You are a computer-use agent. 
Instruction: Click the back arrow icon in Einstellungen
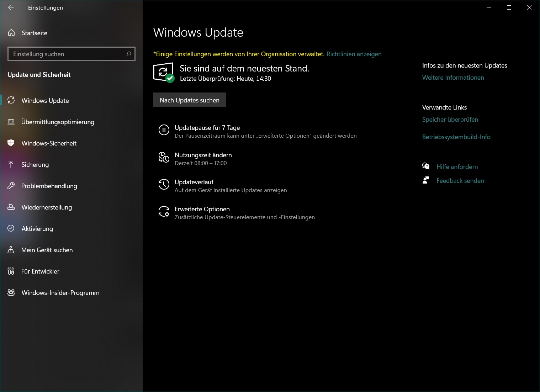(11, 7)
